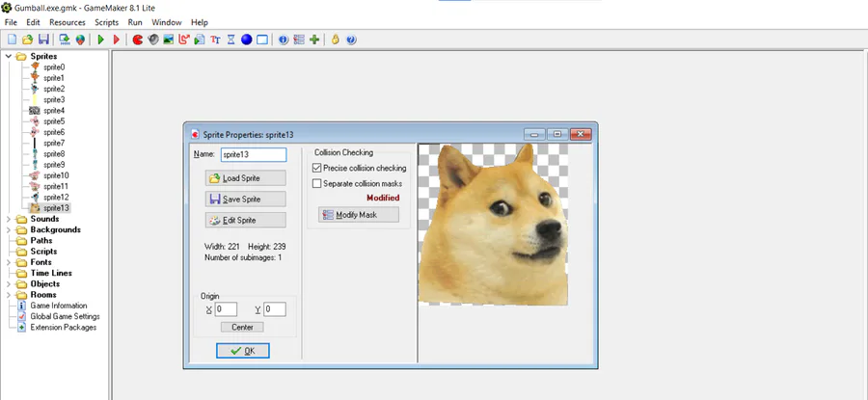This screenshot has width=868, height=400.
Task: Click the Origin Y input field
Action: pyautogui.click(x=275, y=309)
